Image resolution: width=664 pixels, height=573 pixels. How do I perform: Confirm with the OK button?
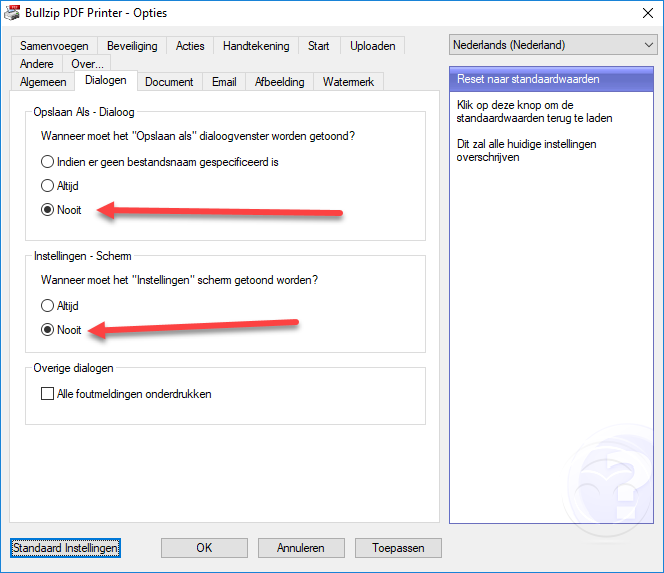pos(204,548)
